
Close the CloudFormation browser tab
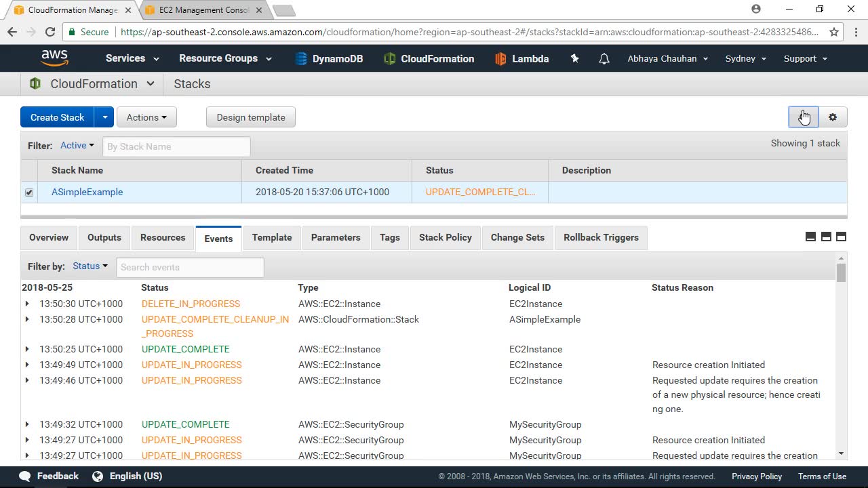pos(128,10)
